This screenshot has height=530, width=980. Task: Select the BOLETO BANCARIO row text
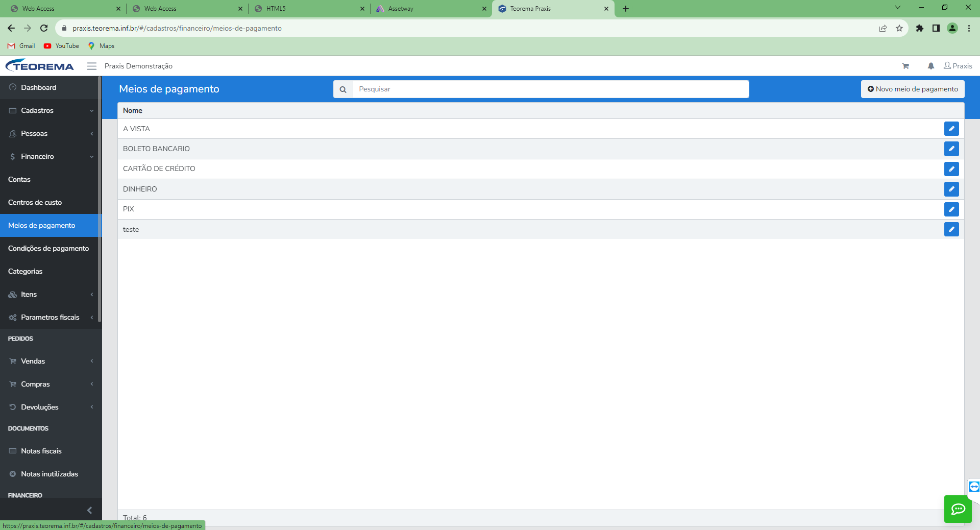(156, 149)
